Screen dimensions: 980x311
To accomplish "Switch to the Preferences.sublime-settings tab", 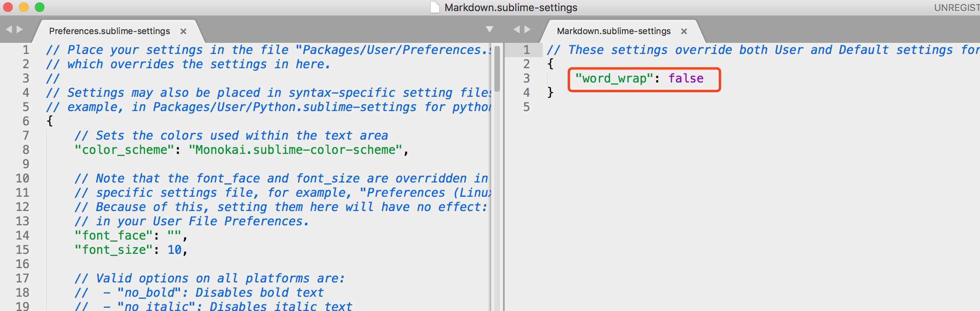I will pyautogui.click(x=109, y=31).
